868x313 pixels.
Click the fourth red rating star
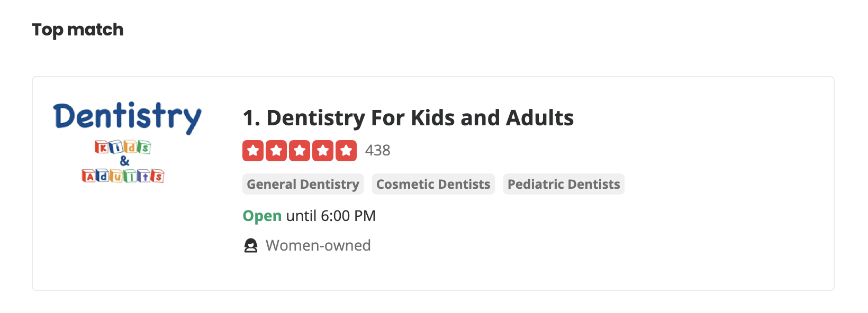click(x=323, y=151)
